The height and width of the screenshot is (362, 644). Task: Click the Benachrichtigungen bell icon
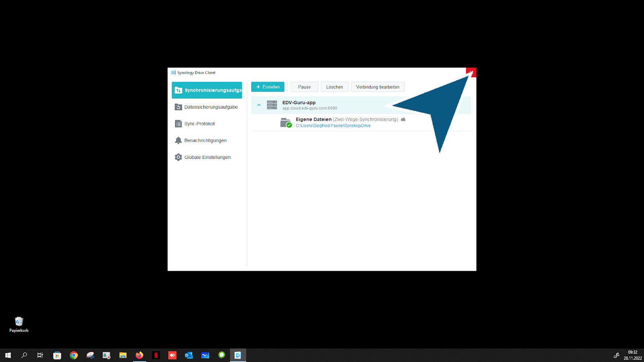pos(178,140)
